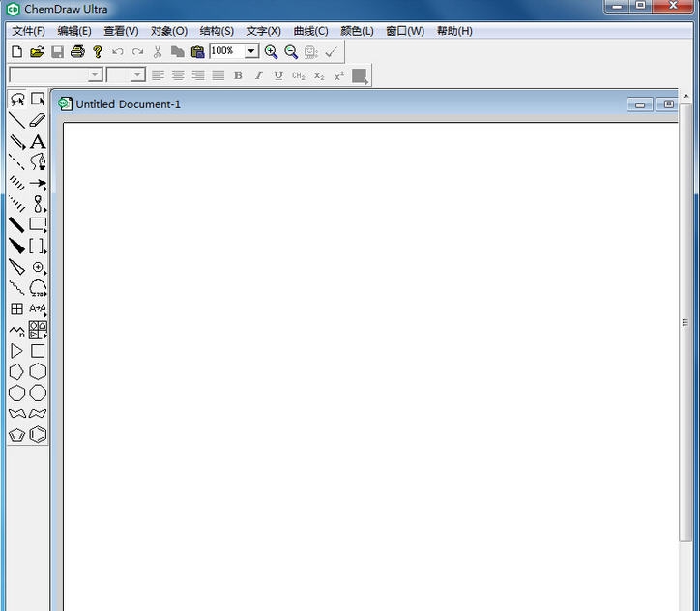Choose the Hashed Wedged Bond tool
The height and width of the screenshot is (611, 700).
point(17,204)
